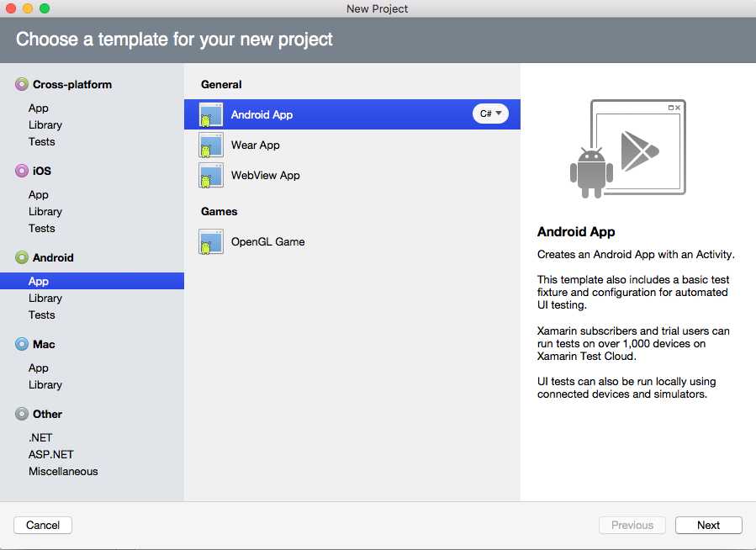Open the C# language dropdown
This screenshot has width=756, height=550.
pyautogui.click(x=490, y=114)
